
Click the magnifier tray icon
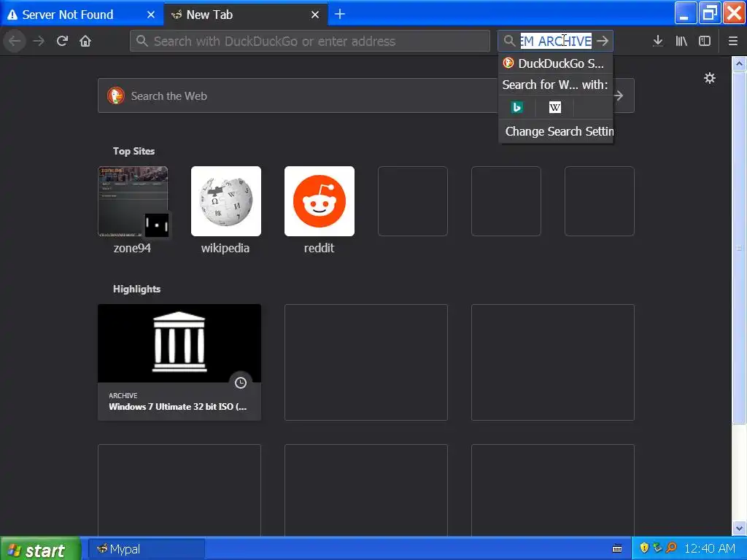click(x=671, y=548)
